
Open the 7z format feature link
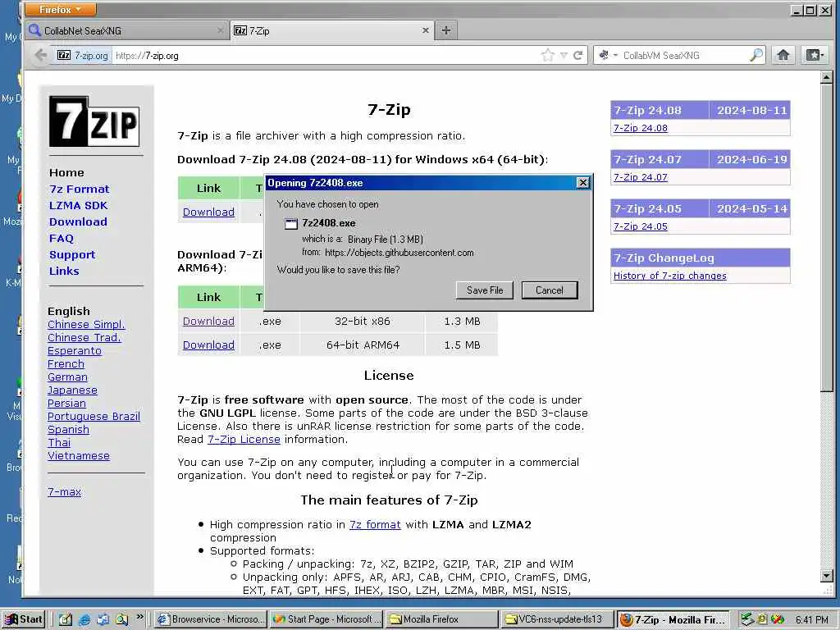(x=375, y=525)
